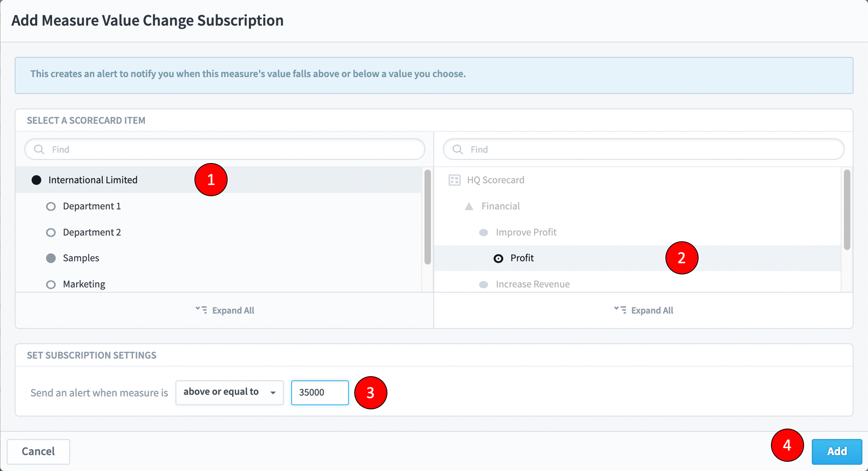The width and height of the screenshot is (868, 471).
Task: Collapse the Financial perspective triangle
Action: (x=468, y=206)
